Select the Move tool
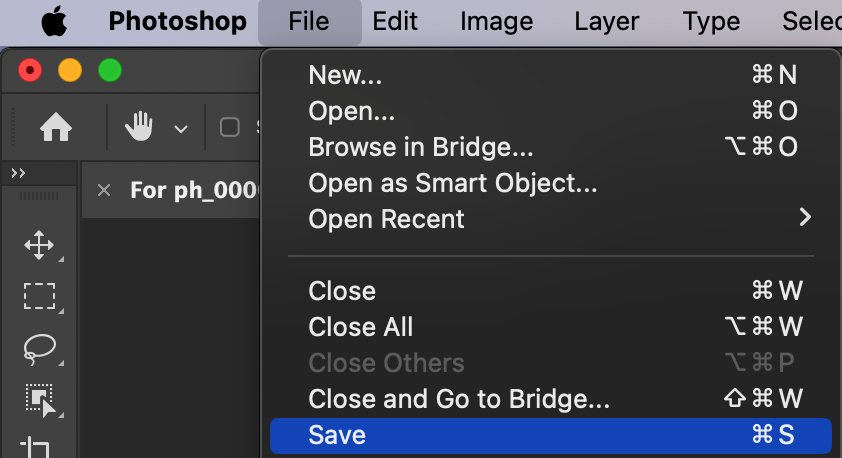This screenshot has height=458, width=842. [x=39, y=245]
